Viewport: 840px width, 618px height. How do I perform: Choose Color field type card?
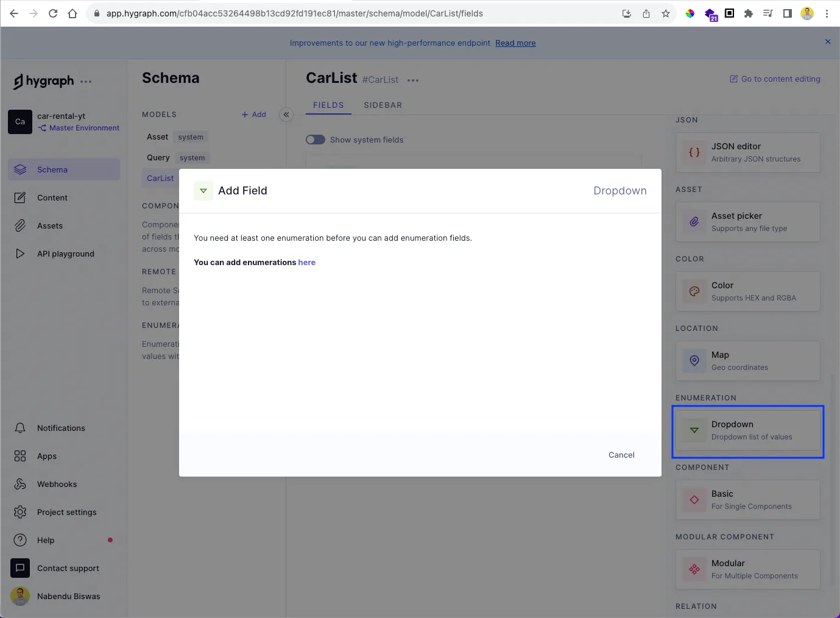748,291
